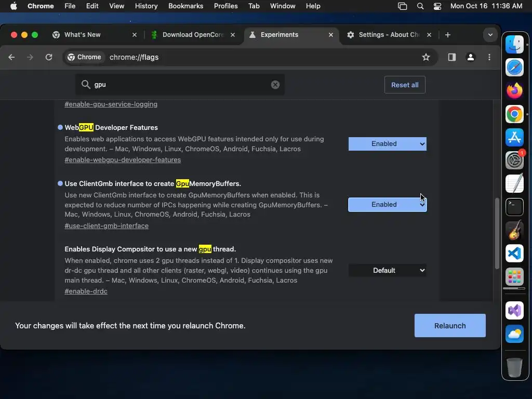Viewport: 532px width, 399px height.
Task: Open Launchpad from the Dock
Action: pyautogui.click(x=514, y=276)
